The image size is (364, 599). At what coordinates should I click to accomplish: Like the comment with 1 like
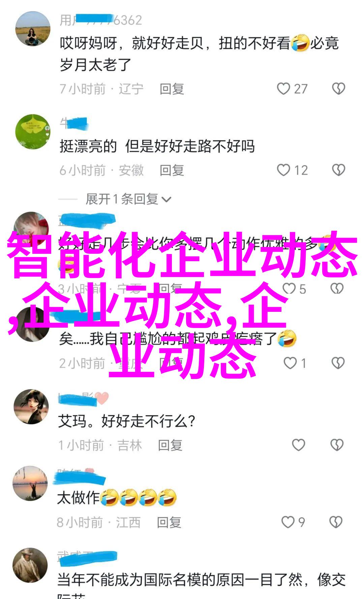click(290, 363)
